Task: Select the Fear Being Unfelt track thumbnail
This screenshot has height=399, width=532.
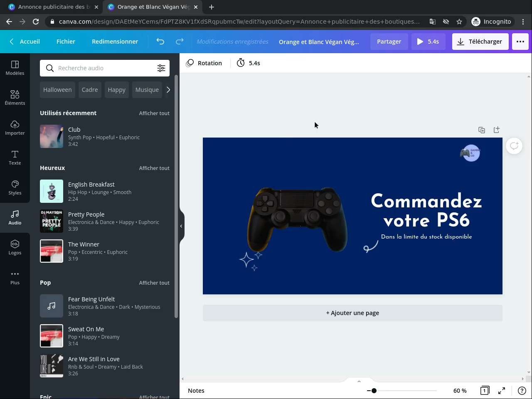Action: point(52,306)
